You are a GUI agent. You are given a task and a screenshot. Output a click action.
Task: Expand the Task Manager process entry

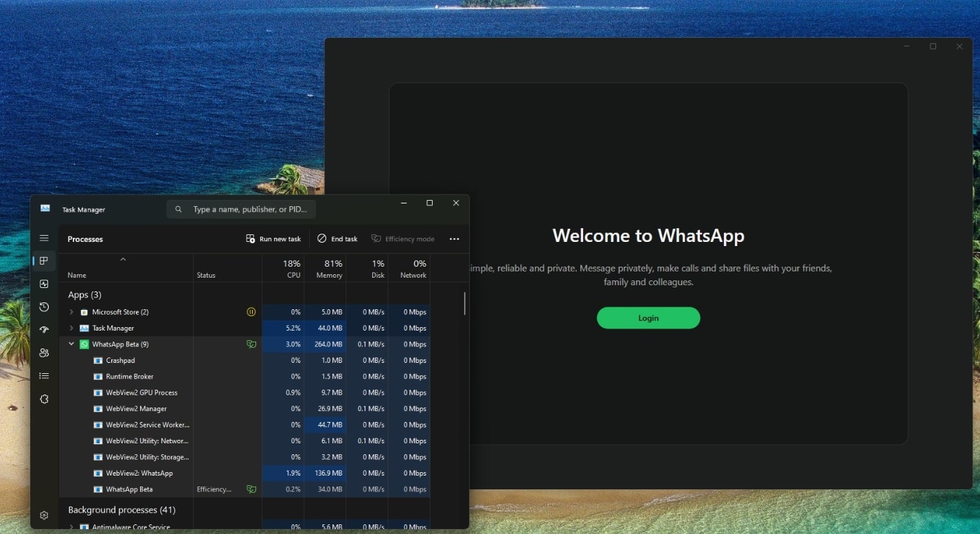71,328
